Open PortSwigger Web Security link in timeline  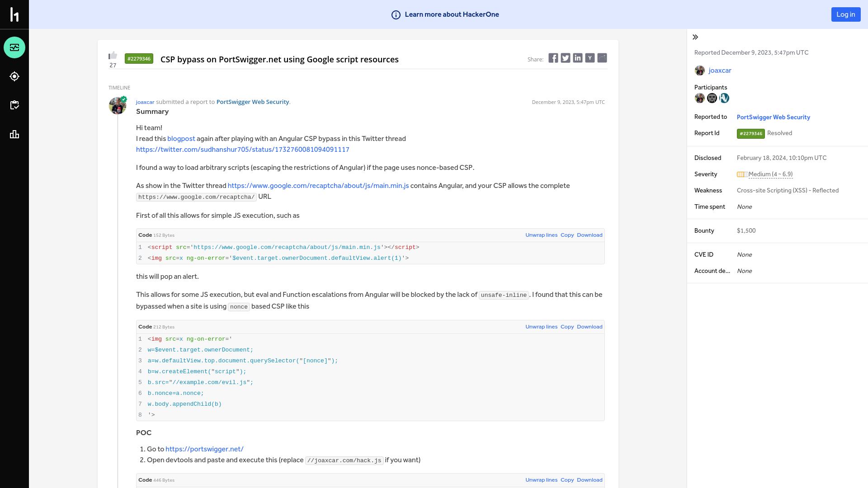[x=253, y=102]
